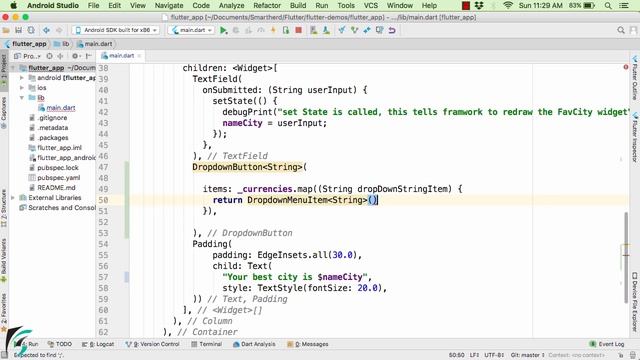Image resolution: width=640 pixels, height=360 pixels.
Task: Collapse the lib folder in the project tree
Action: point(22,98)
